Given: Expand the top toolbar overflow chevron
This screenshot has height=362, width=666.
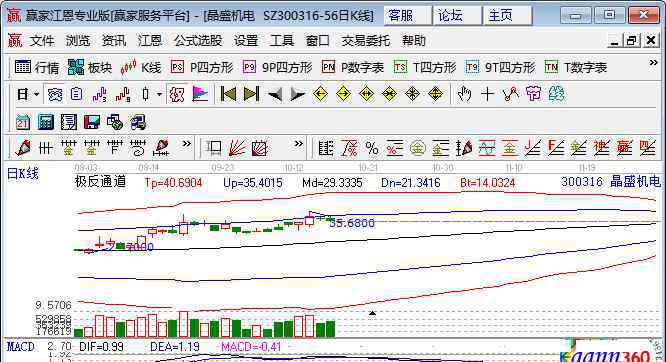Looking at the screenshot, I should pos(653,63).
